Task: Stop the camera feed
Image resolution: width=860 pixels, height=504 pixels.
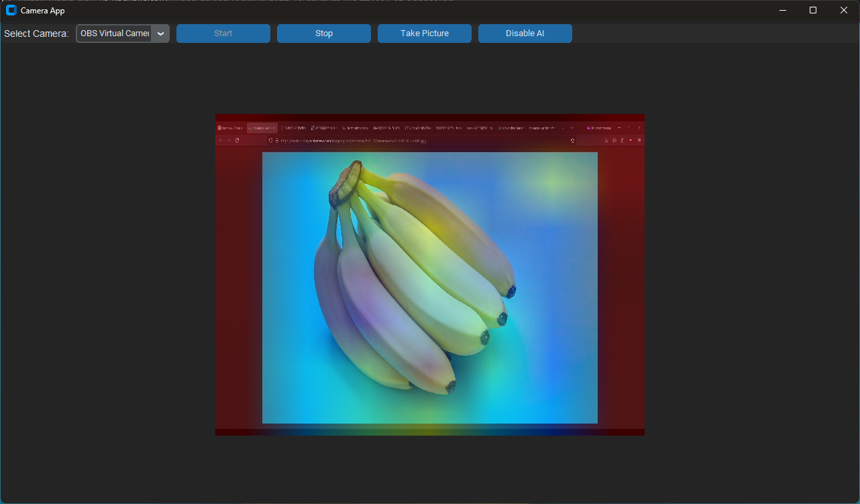Action: click(323, 34)
